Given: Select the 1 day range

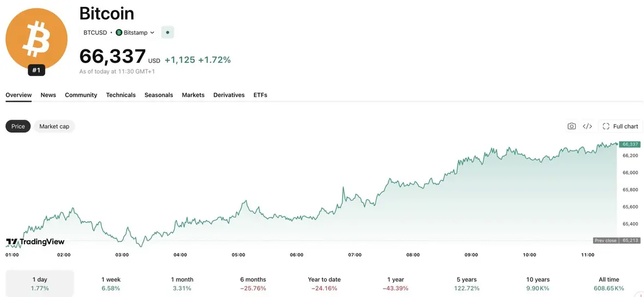Looking at the screenshot, I should tap(40, 283).
